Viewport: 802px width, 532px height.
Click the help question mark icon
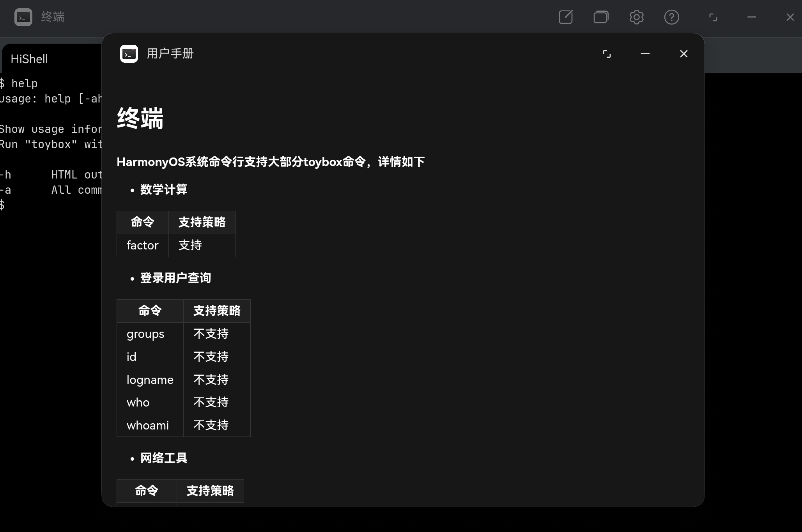[x=671, y=17]
